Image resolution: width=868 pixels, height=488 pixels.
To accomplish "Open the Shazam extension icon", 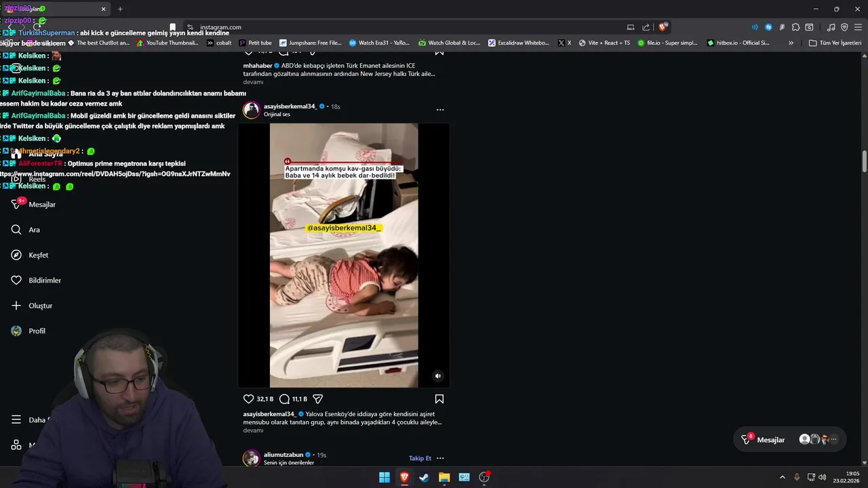I will click(768, 27).
